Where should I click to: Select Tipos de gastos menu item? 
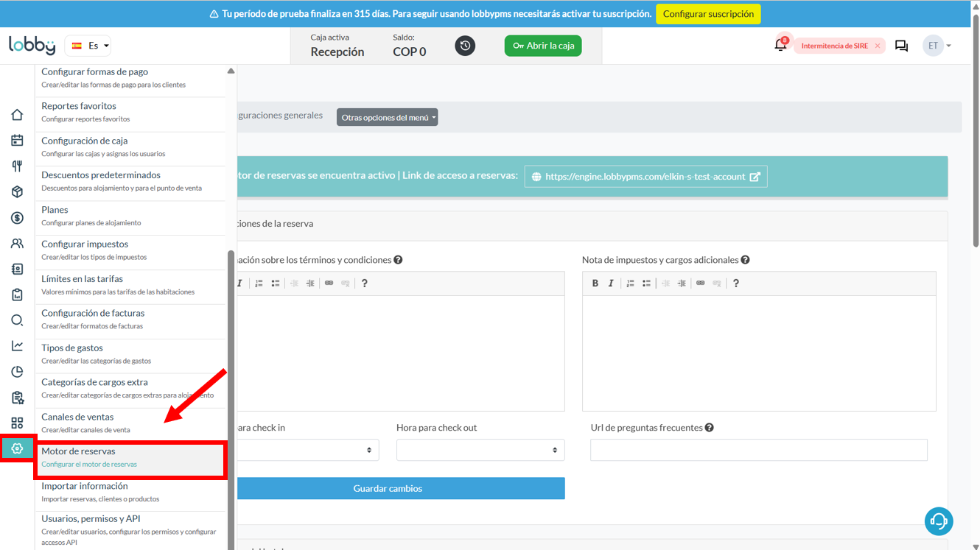coord(130,354)
